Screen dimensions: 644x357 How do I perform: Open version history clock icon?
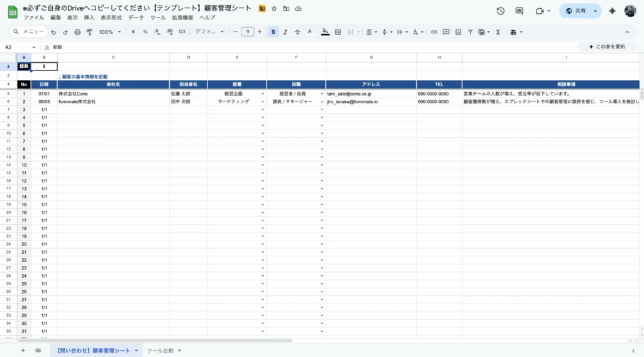point(501,11)
